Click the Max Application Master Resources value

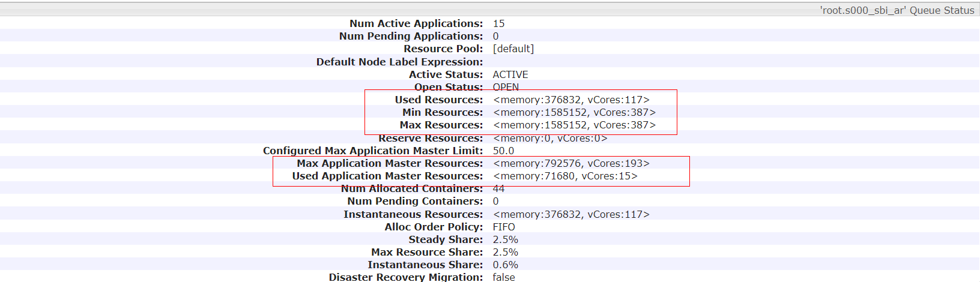(x=571, y=163)
